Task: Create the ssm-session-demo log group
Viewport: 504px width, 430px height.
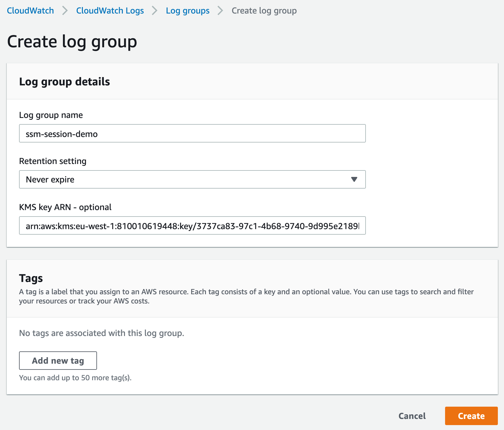Action: click(471, 416)
